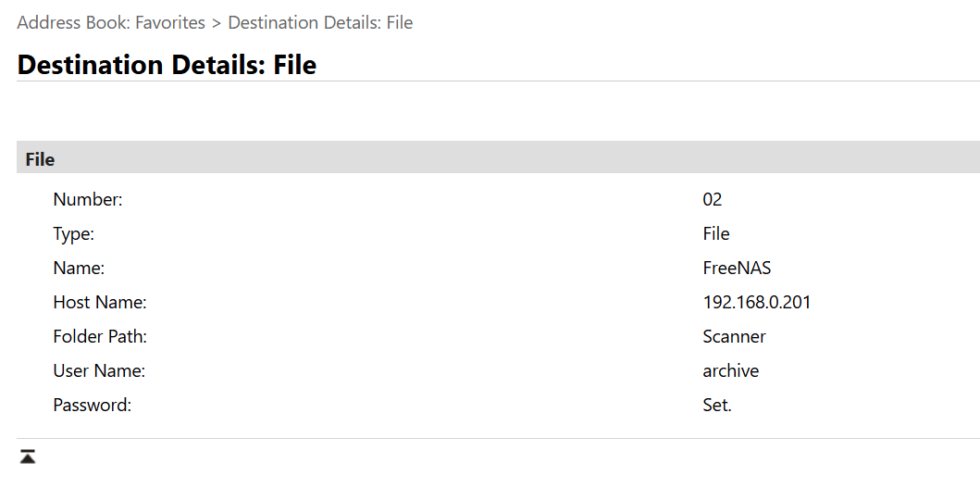Select the User Name label

(x=99, y=371)
